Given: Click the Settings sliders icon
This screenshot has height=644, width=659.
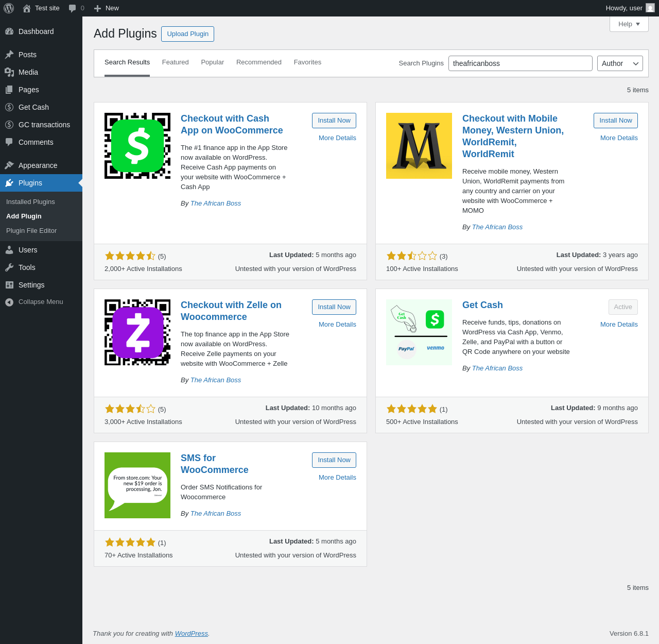Looking at the screenshot, I should pyautogui.click(x=9, y=285).
